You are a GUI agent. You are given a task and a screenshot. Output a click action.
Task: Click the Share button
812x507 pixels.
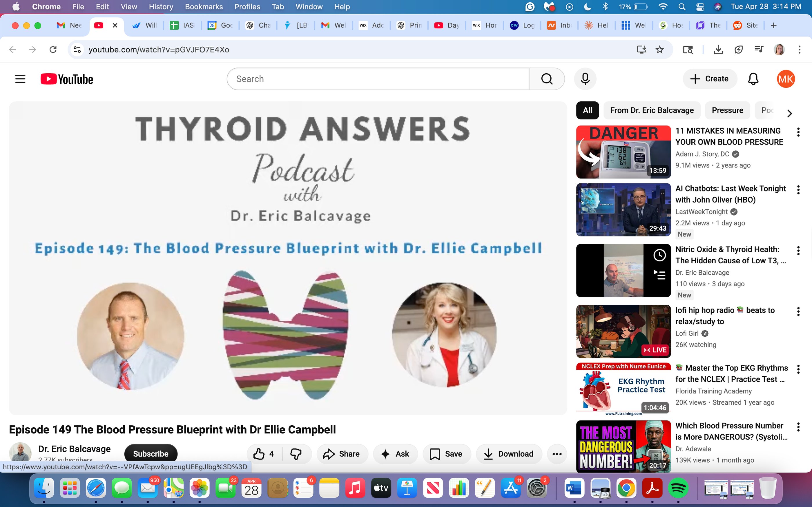coord(342,454)
